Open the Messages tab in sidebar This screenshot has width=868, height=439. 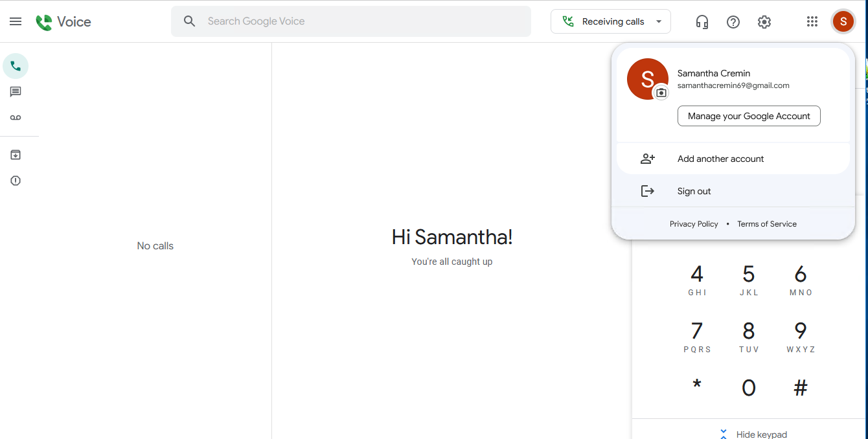point(16,92)
